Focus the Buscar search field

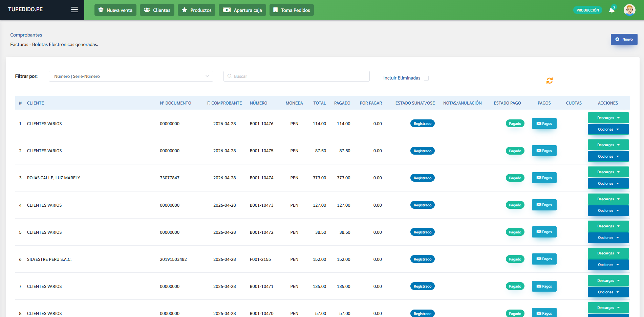point(297,76)
